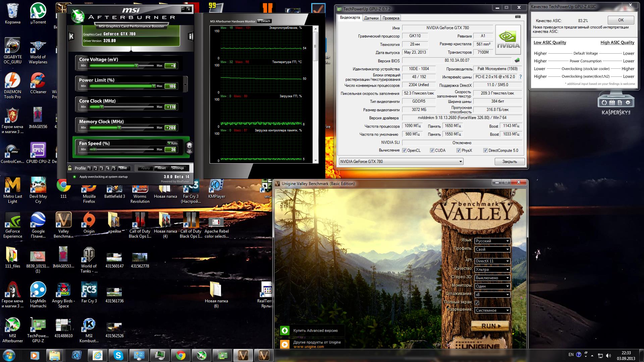Click the BIOS save chip icon
The width and height of the screenshot is (644, 362).
tap(517, 60)
